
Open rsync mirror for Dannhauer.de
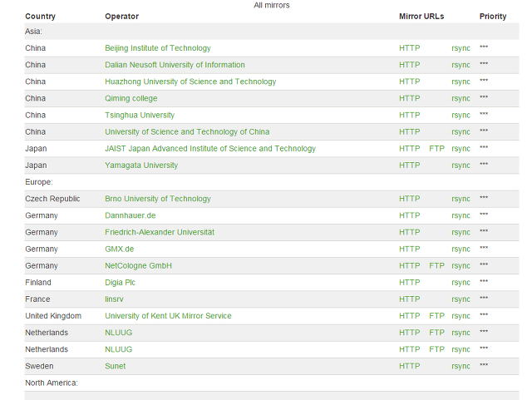(461, 215)
